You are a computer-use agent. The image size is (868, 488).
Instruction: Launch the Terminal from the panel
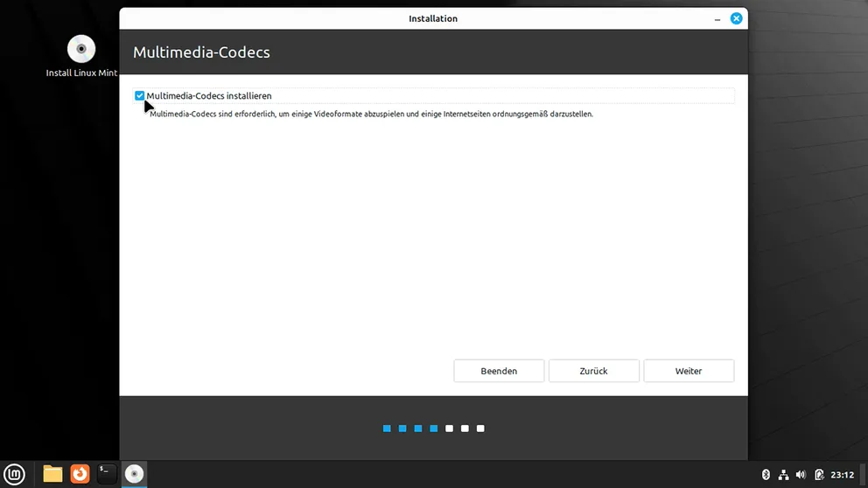107,474
